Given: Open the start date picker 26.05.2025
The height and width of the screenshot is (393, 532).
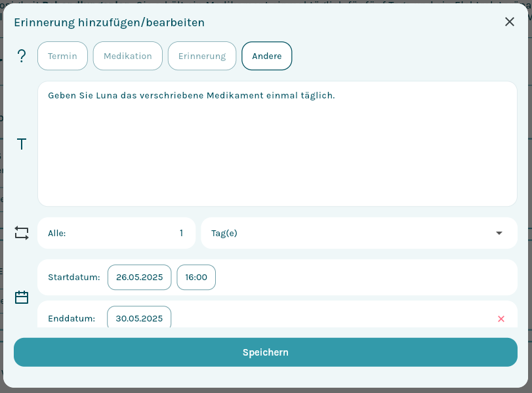Looking at the screenshot, I should (139, 277).
